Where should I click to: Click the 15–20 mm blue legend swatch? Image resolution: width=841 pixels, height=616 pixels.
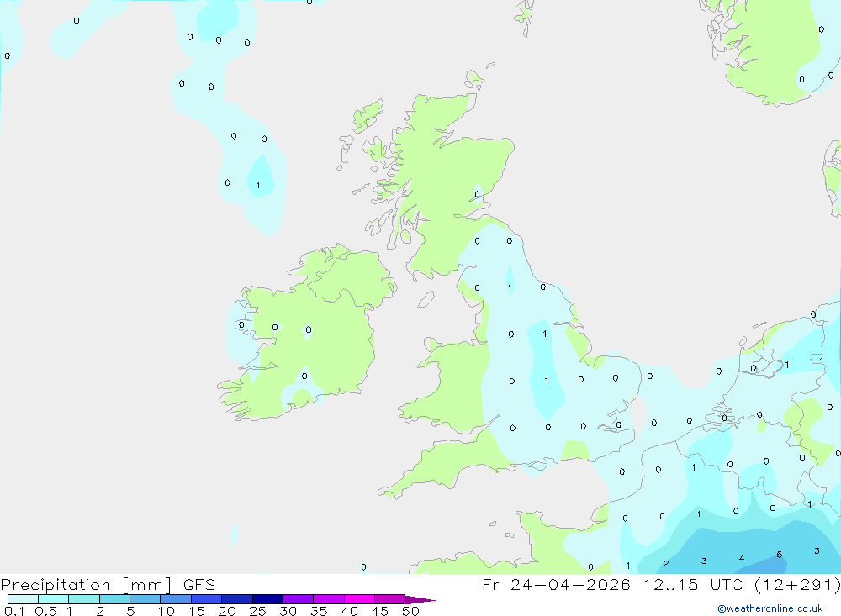click(x=207, y=599)
